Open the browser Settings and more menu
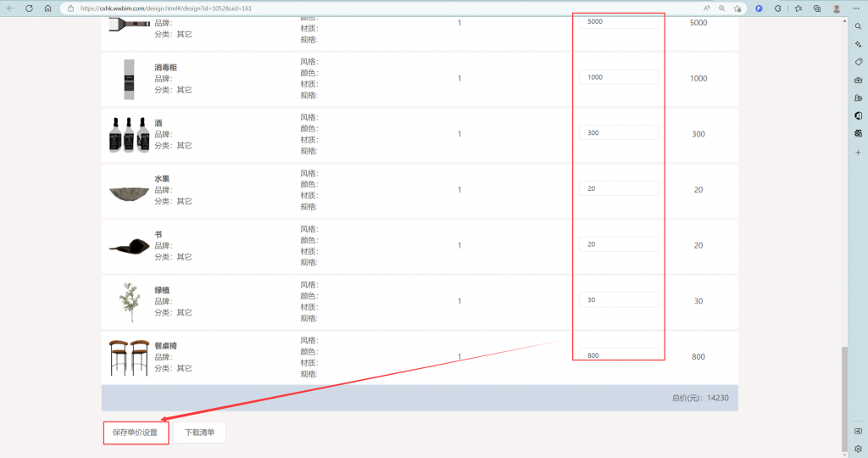The width and height of the screenshot is (868, 458). pyautogui.click(x=856, y=8)
